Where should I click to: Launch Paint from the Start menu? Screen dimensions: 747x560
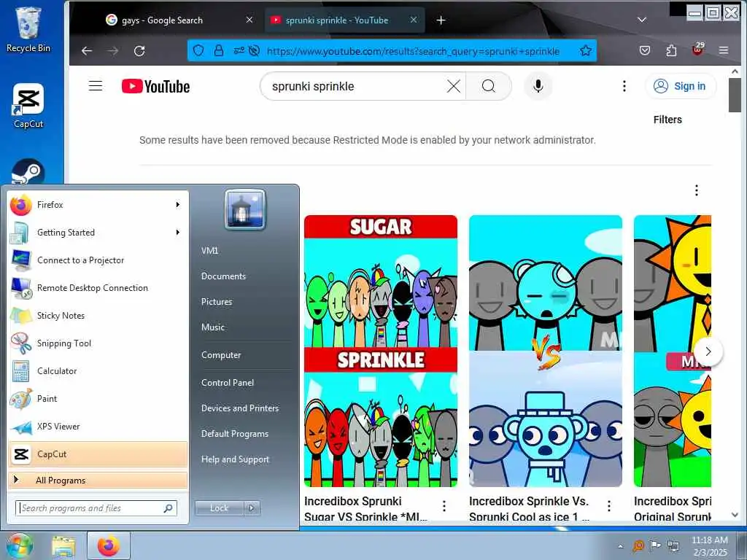tap(98, 399)
